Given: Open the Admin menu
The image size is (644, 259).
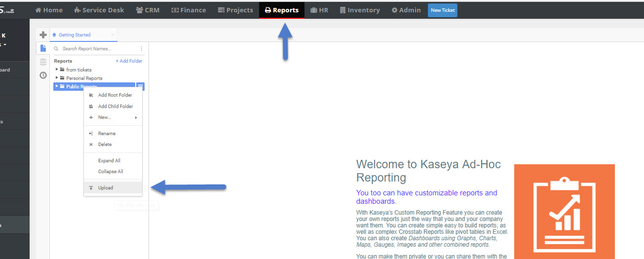Looking at the screenshot, I should click(406, 10).
